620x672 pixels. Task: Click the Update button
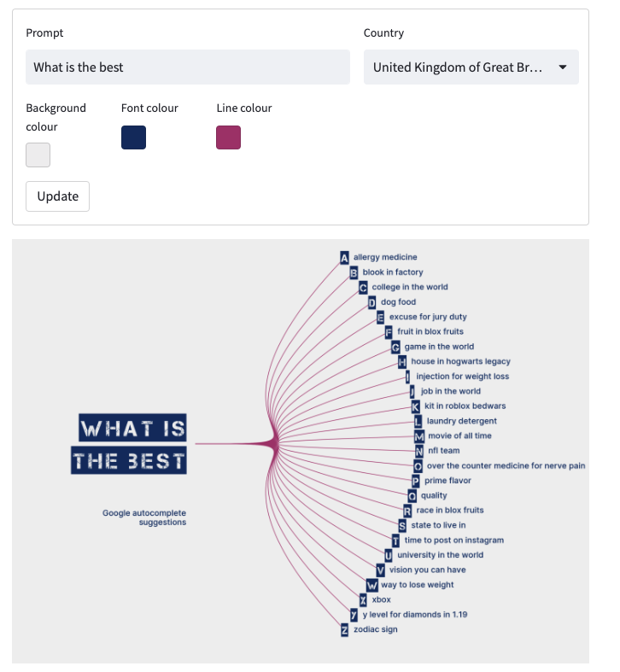pos(57,196)
